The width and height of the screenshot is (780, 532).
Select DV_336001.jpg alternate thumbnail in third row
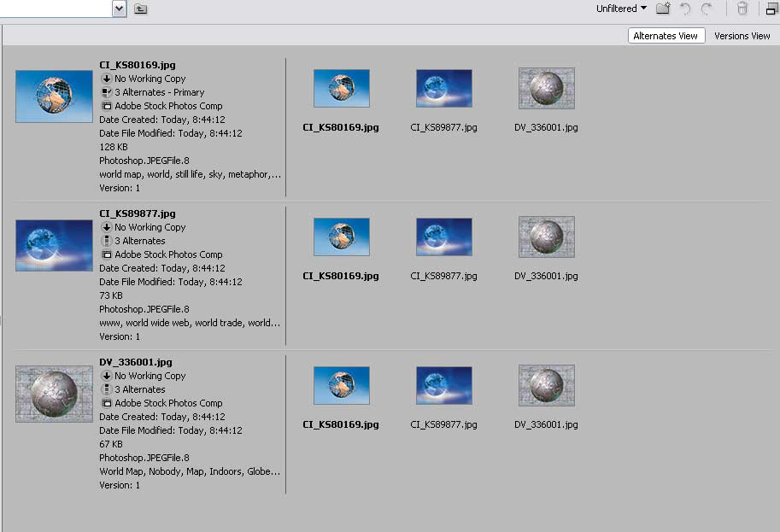[547, 385]
